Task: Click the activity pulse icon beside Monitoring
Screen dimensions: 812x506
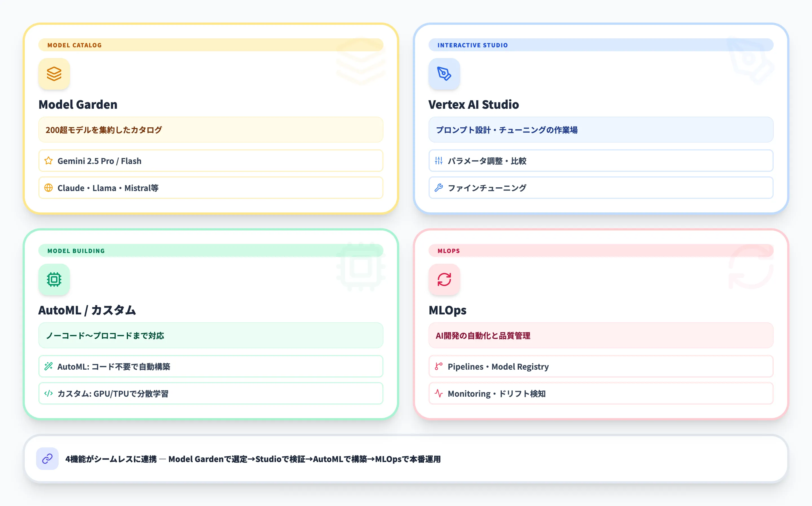Action: tap(439, 393)
